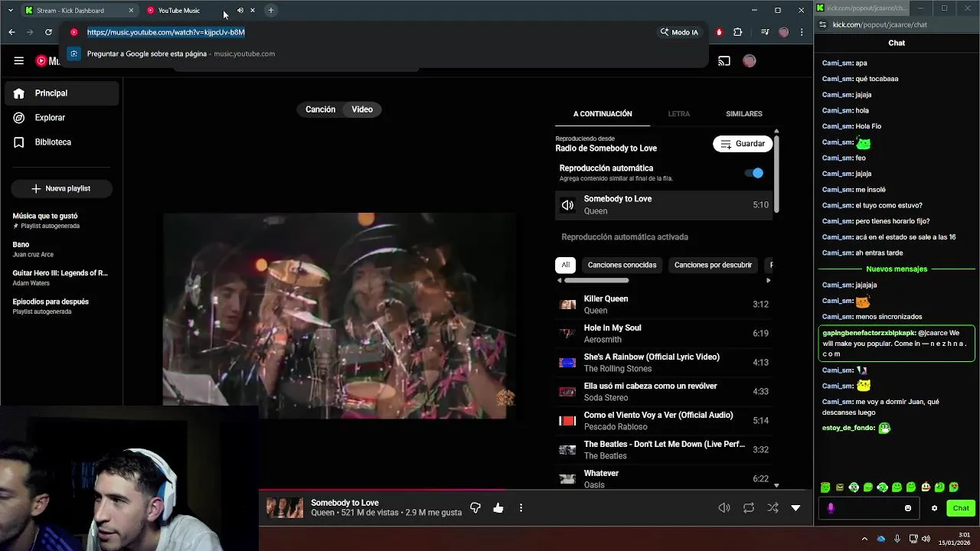Click the Queen music video player
The height and width of the screenshot is (551, 980).
pos(338,316)
